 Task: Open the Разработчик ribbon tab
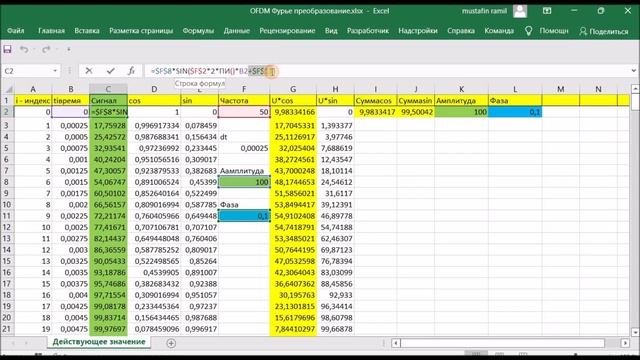point(368,31)
